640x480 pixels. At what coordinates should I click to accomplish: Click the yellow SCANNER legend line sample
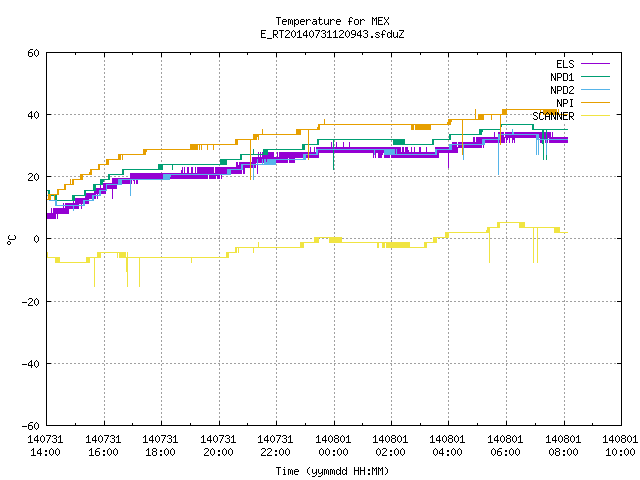pyautogui.click(x=595, y=116)
